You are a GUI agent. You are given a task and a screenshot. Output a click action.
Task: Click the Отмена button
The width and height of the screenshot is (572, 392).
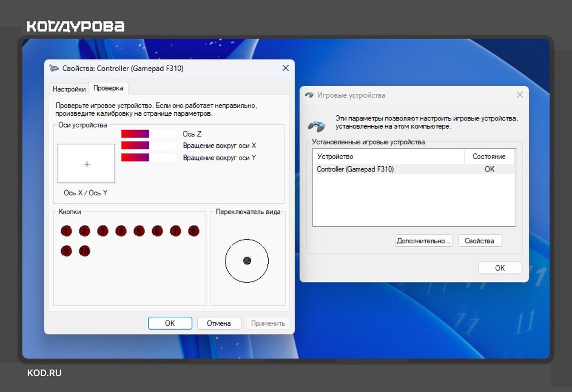[219, 323]
